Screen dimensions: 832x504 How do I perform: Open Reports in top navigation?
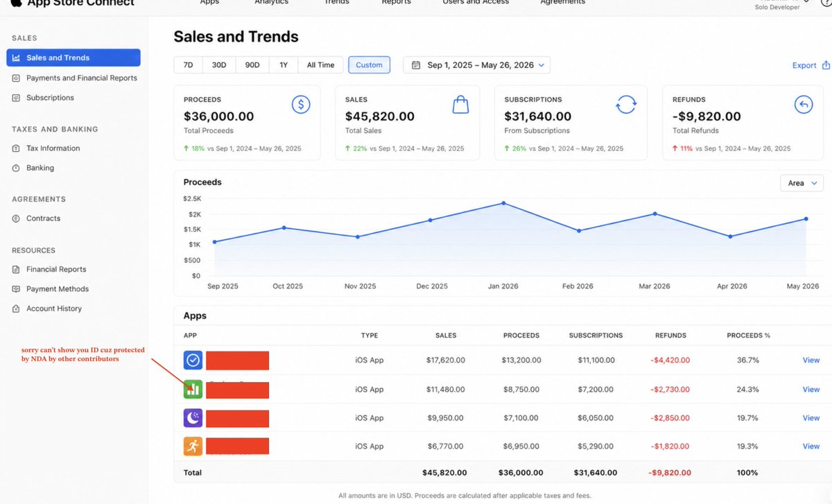(x=396, y=3)
